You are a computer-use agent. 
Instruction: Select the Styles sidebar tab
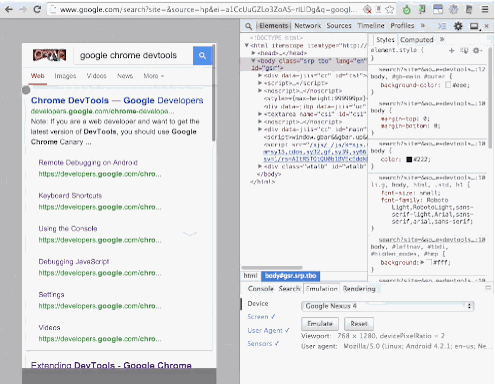tap(385, 40)
